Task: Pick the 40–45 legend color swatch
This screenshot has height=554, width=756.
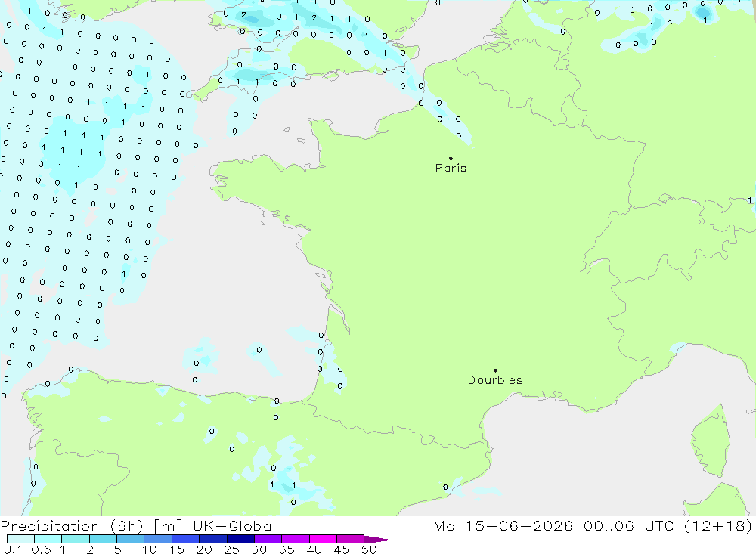Action: pos(323,539)
